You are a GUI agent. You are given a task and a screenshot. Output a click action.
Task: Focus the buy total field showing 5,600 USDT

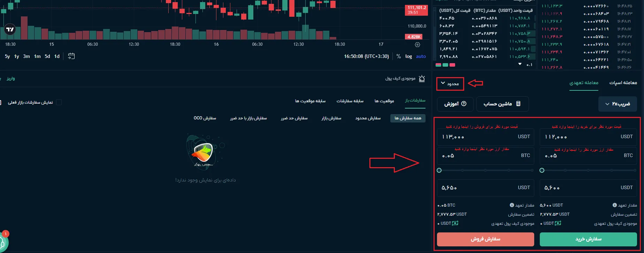click(588, 188)
